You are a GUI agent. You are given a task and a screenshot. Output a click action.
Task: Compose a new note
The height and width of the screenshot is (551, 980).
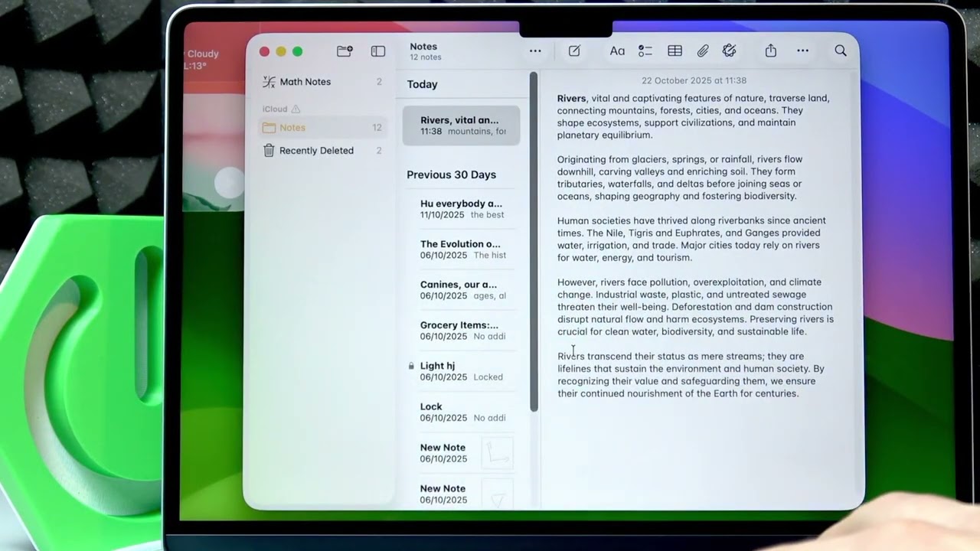574,51
